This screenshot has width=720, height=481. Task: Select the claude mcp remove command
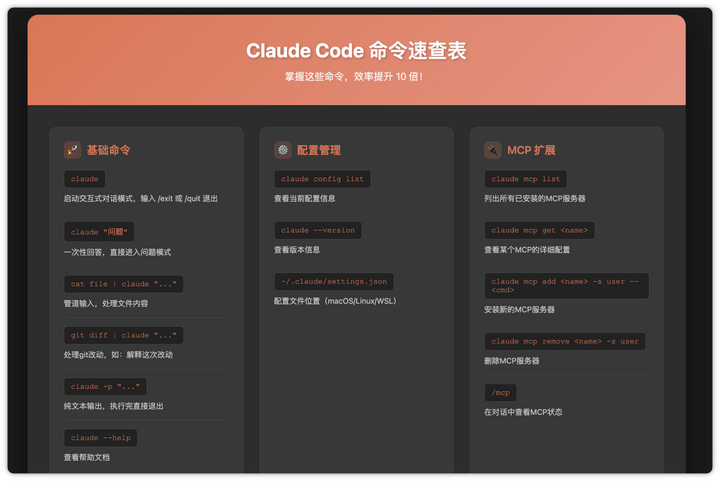[565, 341]
